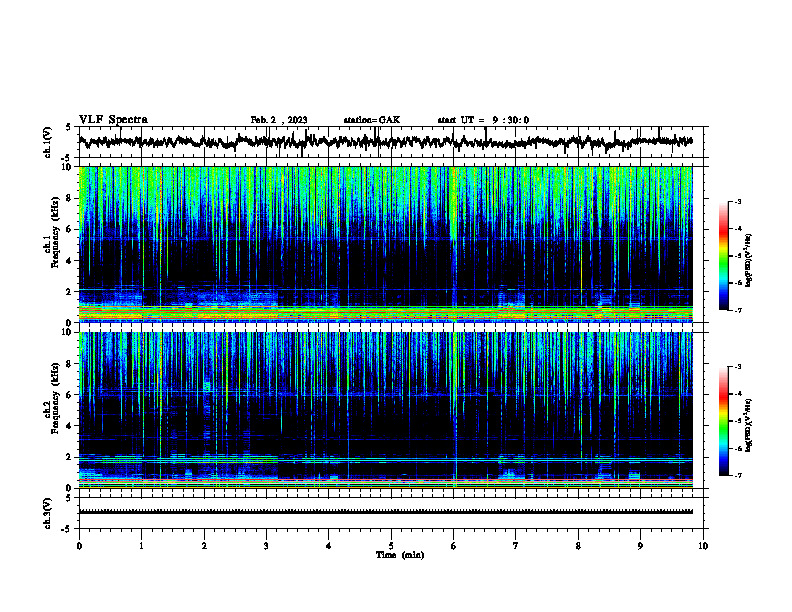Click the "ch.1(V)" waveform axis label
This screenshot has height=612, width=792.
(48, 142)
